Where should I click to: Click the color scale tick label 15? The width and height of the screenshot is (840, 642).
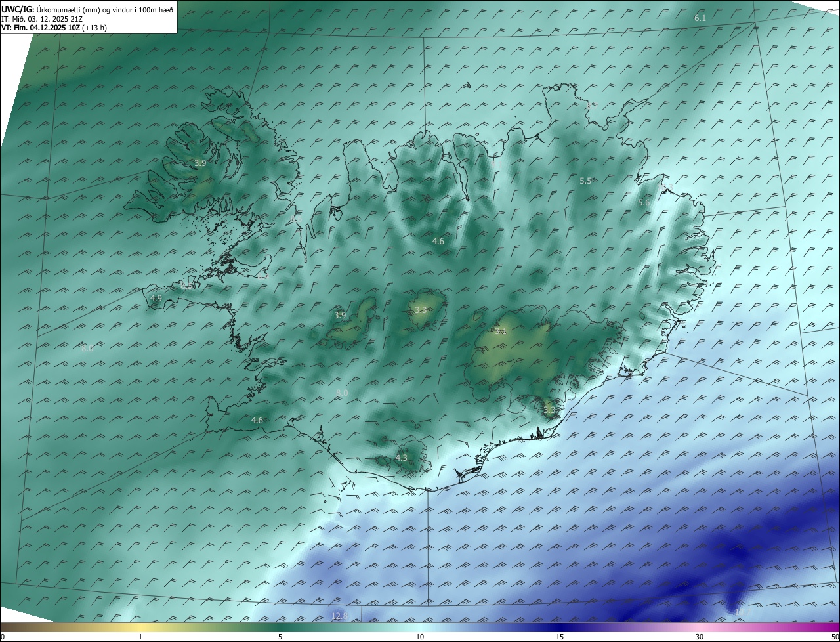560,637
